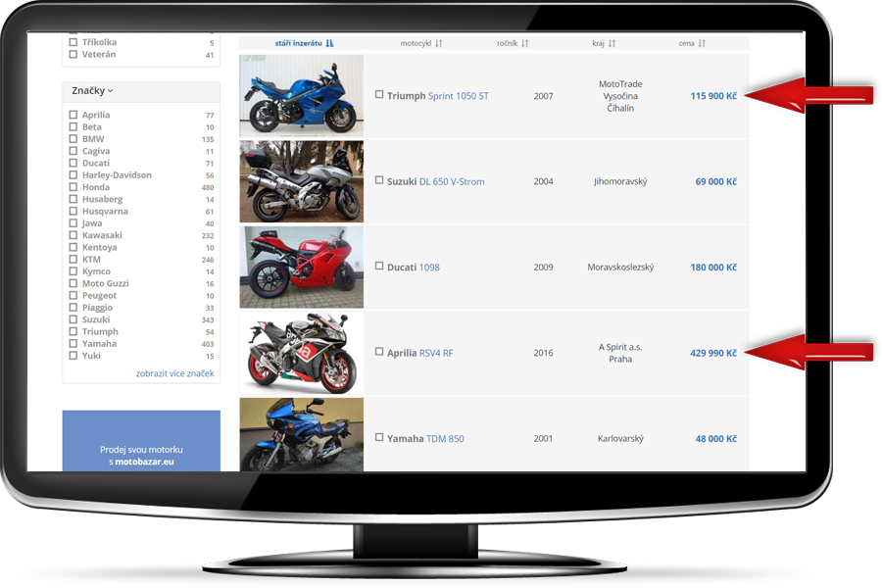
Task: Click the MotoTrade Vysočina Číhalín seller text
Action: click(620, 96)
